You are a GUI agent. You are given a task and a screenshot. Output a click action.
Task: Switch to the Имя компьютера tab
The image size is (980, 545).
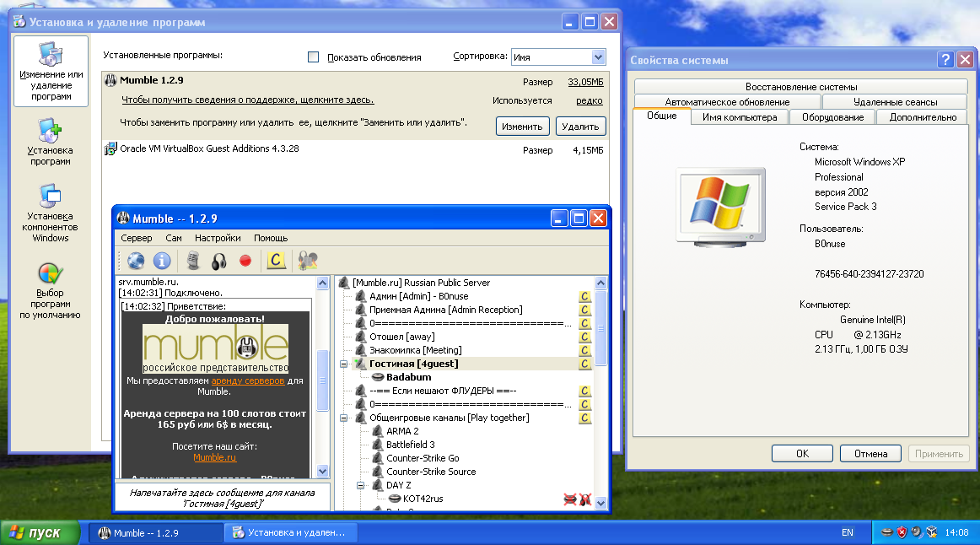[x=739, y=117]
